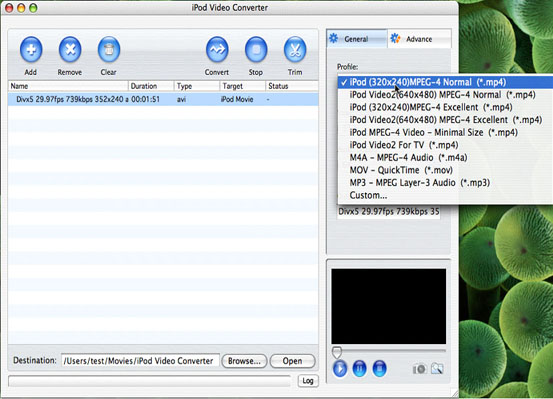The height and width of the screenshot is (399, 553).
Task: Click the iPod Movie target cell
Action: (237, 99)
